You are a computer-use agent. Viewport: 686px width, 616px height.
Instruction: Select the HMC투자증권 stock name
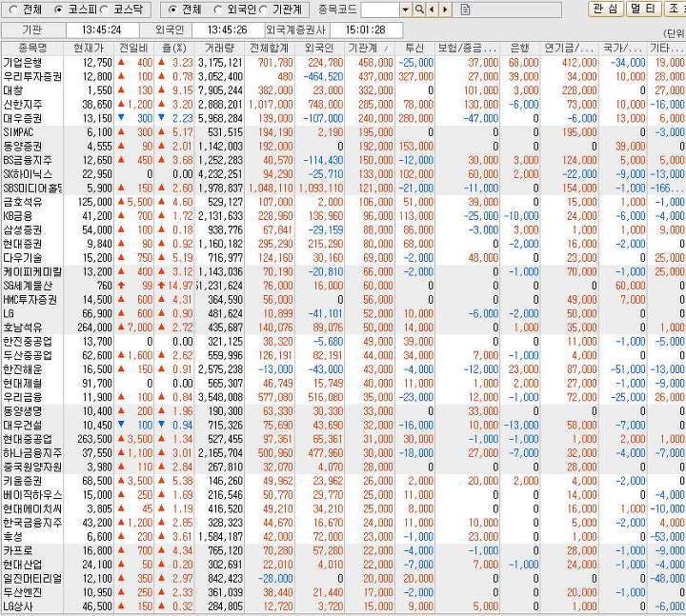(x=30, y=300)
